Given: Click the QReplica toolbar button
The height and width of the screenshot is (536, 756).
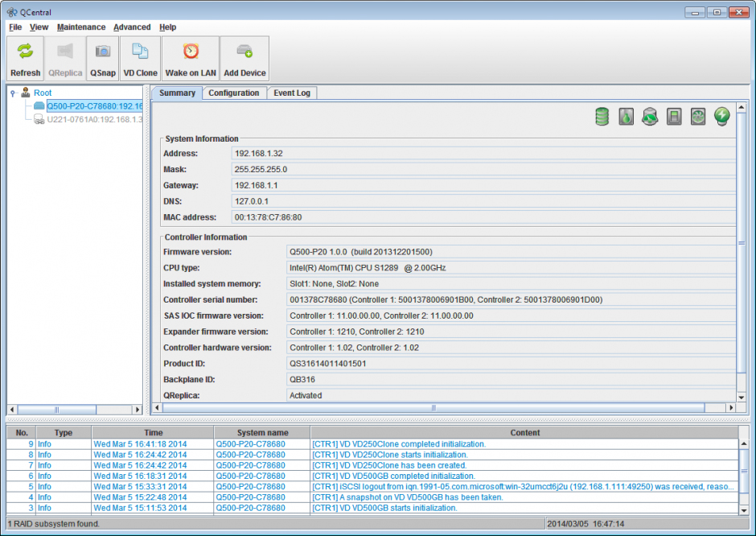Looking at the screenshot, I should [65, 59].
